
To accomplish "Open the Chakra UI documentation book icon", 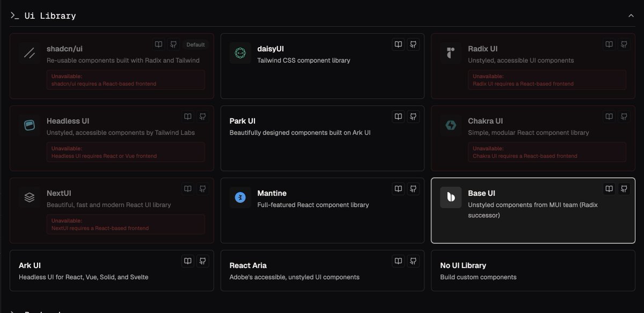I will click(609, 116).
